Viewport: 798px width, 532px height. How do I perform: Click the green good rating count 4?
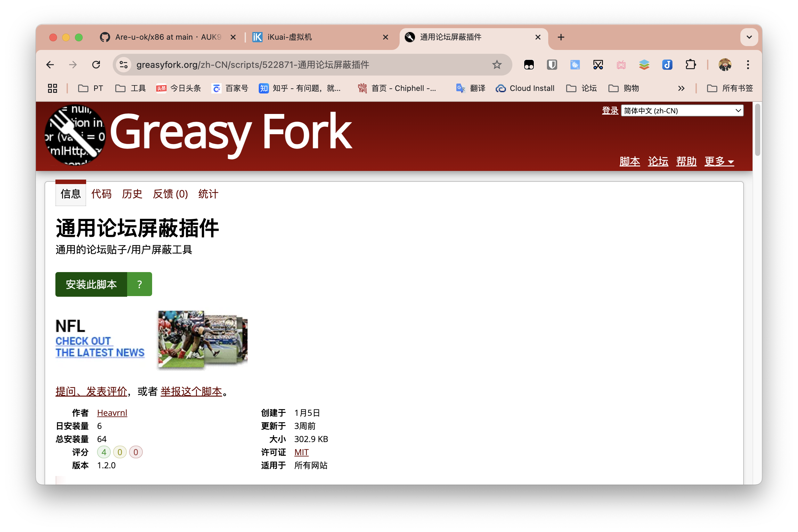(x=104, y=452)
